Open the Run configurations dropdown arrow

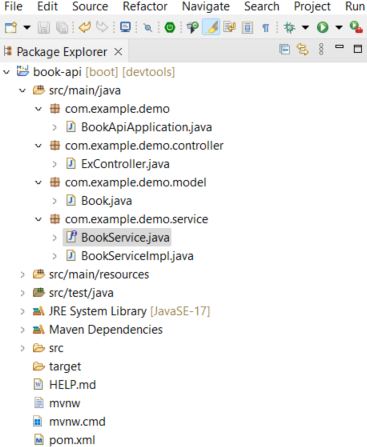pos(339,27)
